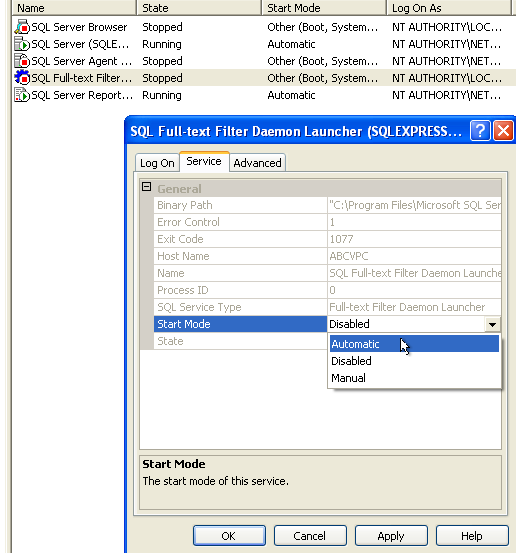This screenshot has height=553, width=516.
Task: Click the Binary Path property label
Action: pyautogui.click(x=185, y=205)
